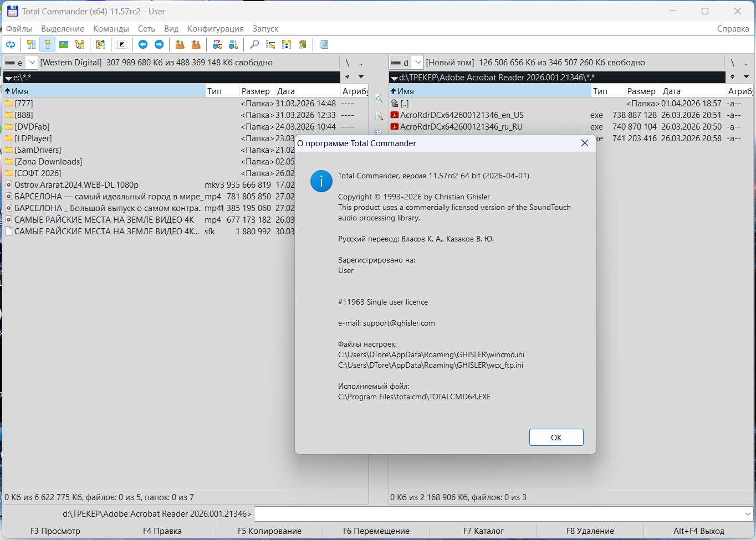Open Search files with the magnifier icon
756x540 pixels.
tap(254, 44)
